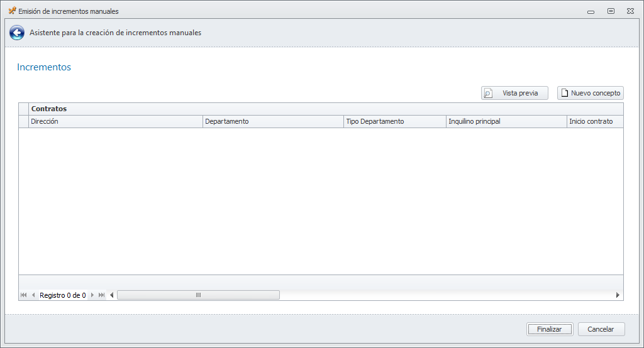Screen dimensions: 644x348
Task: Sort by Inquilino principal column header
Action: [506, 121]
